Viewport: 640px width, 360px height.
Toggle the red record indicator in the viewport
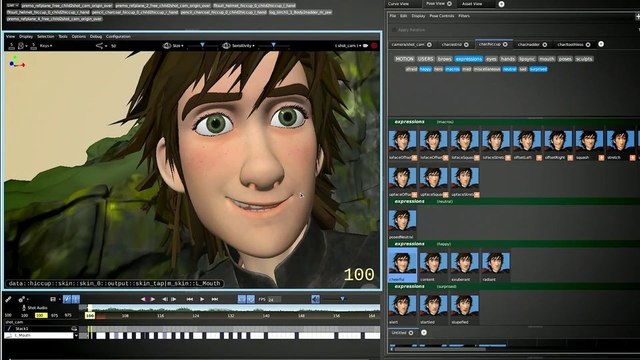pos(374,46)
